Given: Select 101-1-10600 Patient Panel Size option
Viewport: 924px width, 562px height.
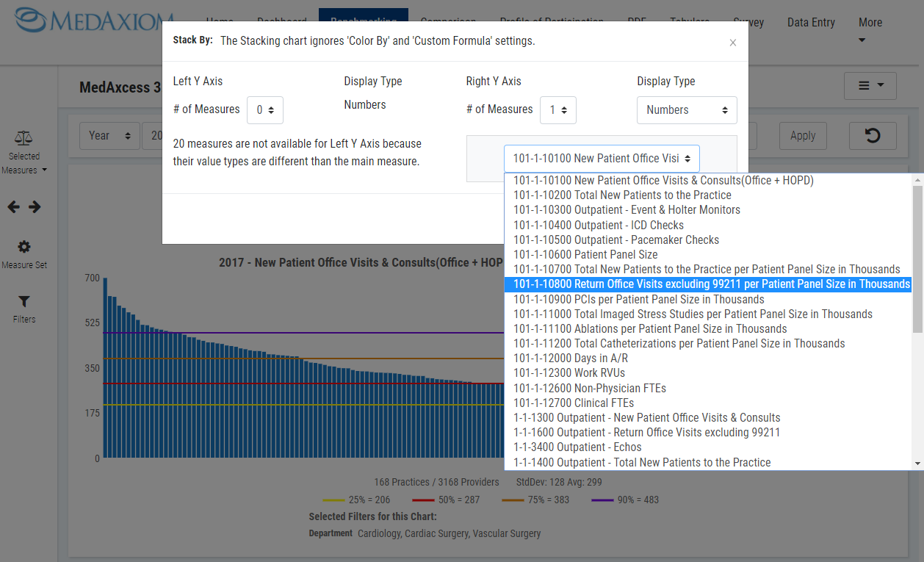Looking at the screenshot, I should pyautogui.click(x=585, y=255).
